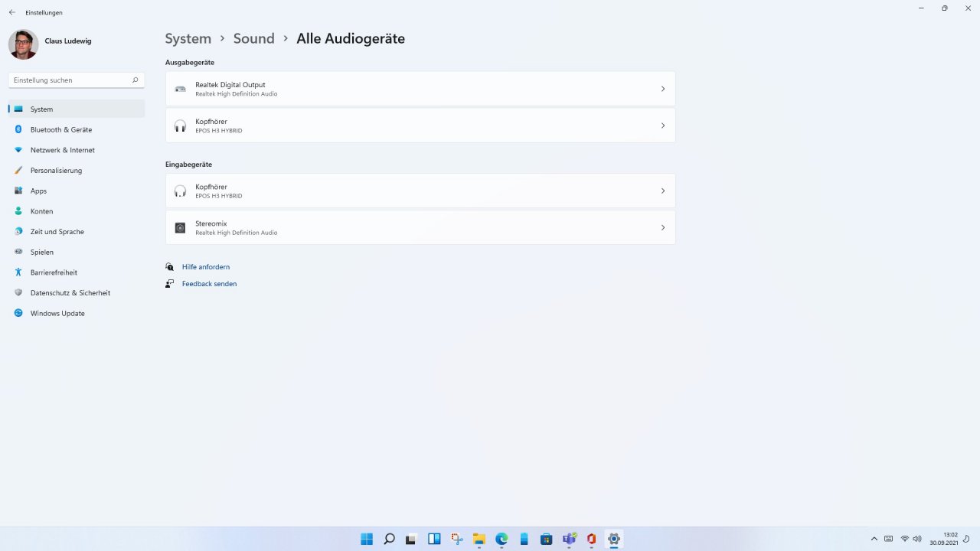Navigate to System in the breadcrumb
Screen dimensions: 980x551
(188, 38)
